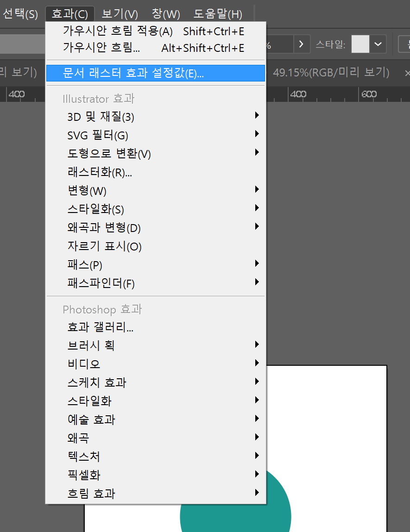The width and height of the screenshot is (410, 532).
Task: Open the 도움말 menu
Action: point(217,13)
